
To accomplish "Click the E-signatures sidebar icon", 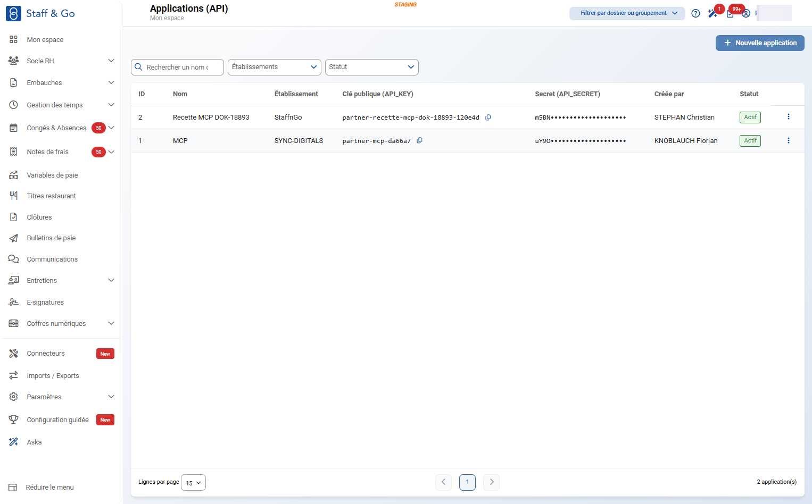I will click(14, 302).
